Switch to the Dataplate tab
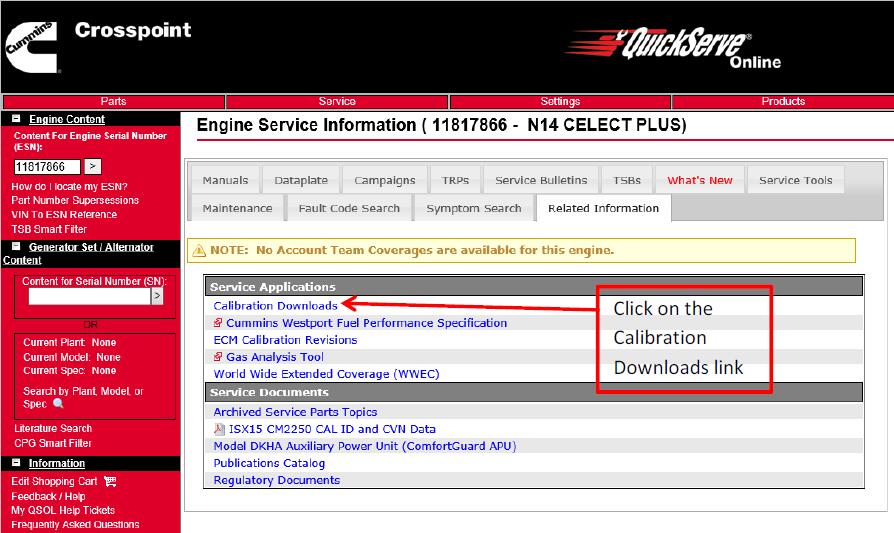The width and height of the screenshot is (894, 533). pyautogui.click(x=301, y=180)
